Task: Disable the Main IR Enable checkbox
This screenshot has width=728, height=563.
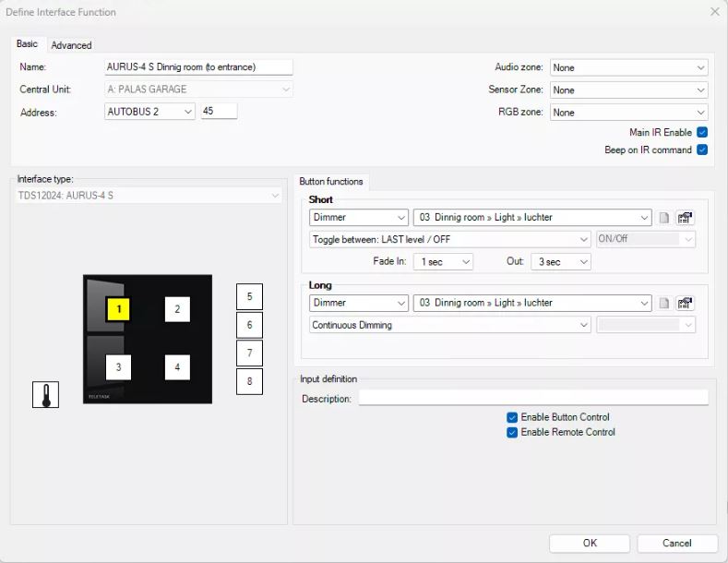Action: pyautogui.click(x=702, y=133)
